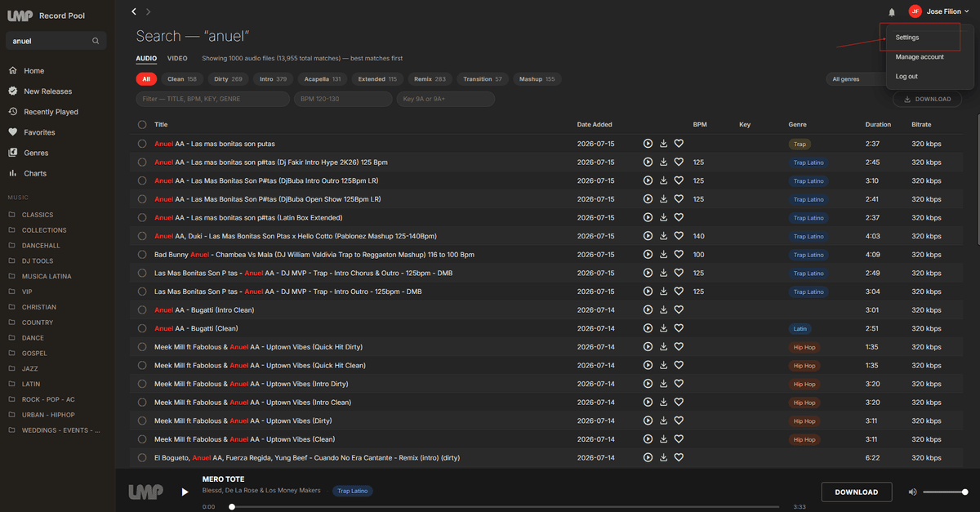Download 'Anuel AA - Bugatti (Intro Clean)' track
Image resolution: width=980 pixels, height=512 pixels.
(x=664, y=310)
